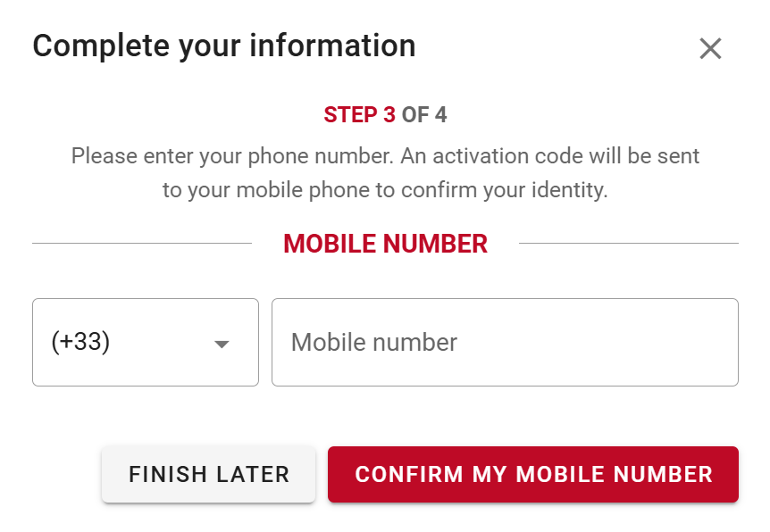Click divider line left of MOBILE NUMBER
Screen dimensions: 770x532
pos(141,243)
